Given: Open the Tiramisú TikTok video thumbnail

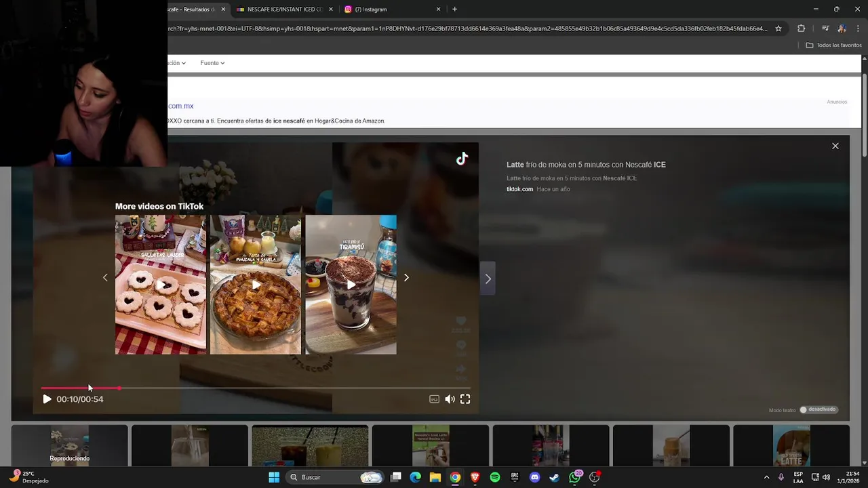Looking at the screenshot, I should (x=351, y=285).
